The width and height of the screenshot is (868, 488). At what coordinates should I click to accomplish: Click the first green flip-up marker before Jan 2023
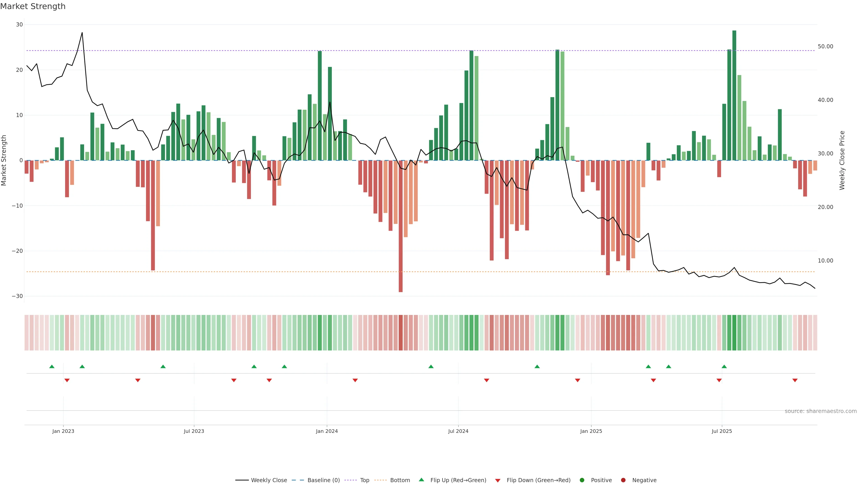click(x=52, y=366)
